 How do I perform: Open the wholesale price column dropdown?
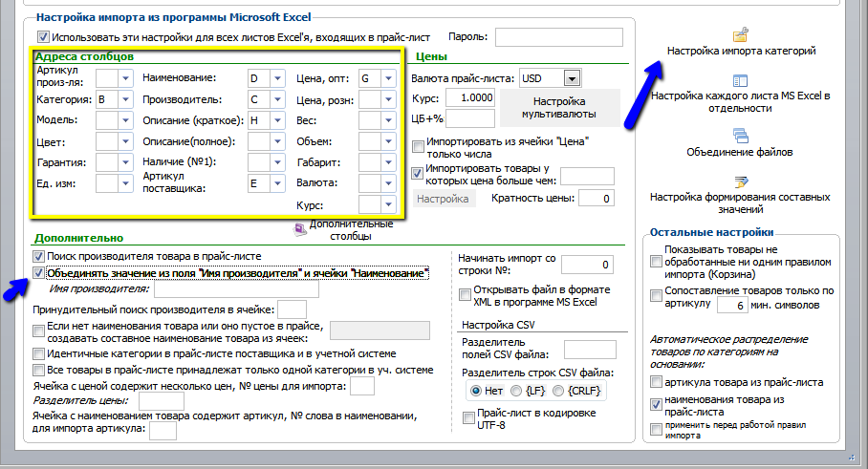click(389, 78)
